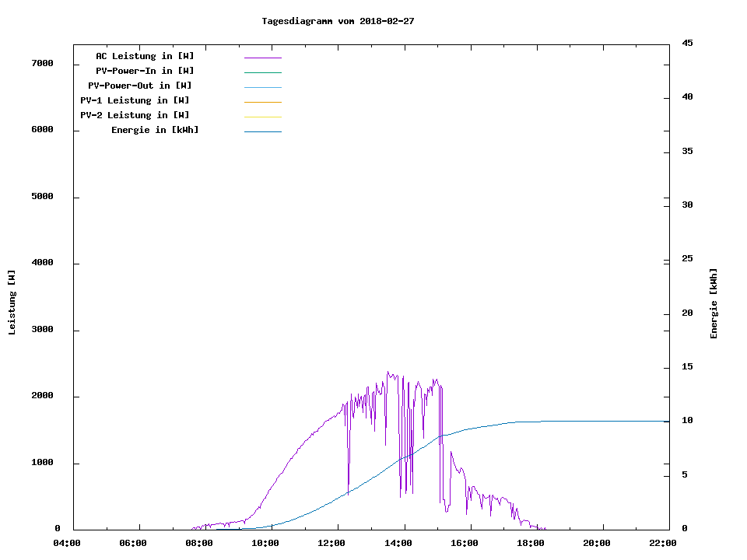Viewport: 747px width, 560px height.
Task: Click the 22:00 time axis label
Action: pos(663,543)
